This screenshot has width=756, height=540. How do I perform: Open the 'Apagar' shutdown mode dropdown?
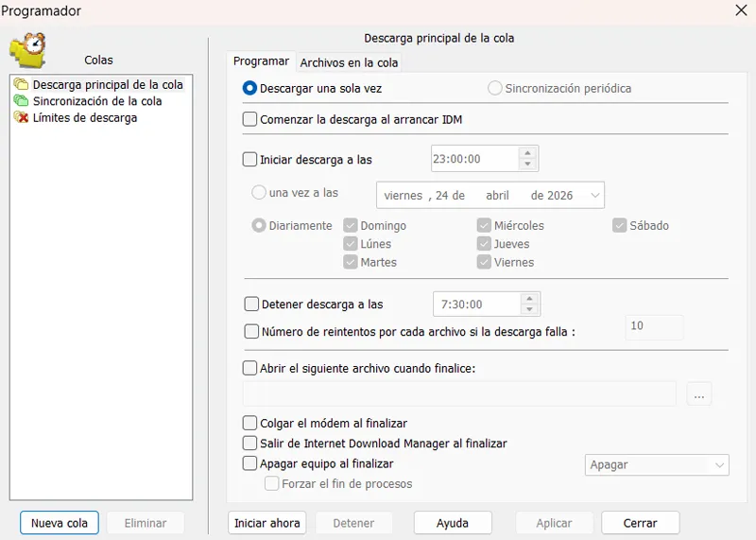click(657, 464)
